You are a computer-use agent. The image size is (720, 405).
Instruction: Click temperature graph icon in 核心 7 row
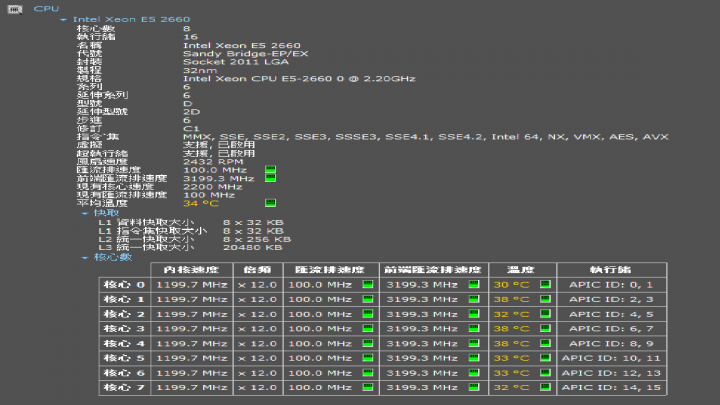click(545, 387)
